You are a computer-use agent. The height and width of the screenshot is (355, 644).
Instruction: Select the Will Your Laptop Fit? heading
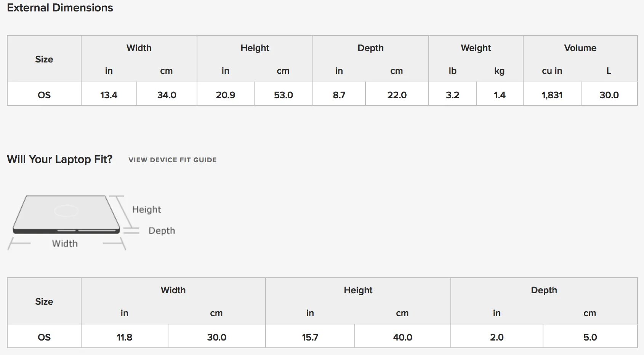tap(60, 159)
